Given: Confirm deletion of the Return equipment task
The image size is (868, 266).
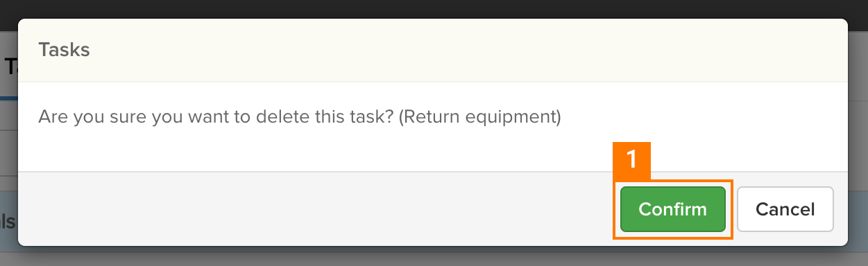Looking at the screenshot, I should (x=672, y=209).
